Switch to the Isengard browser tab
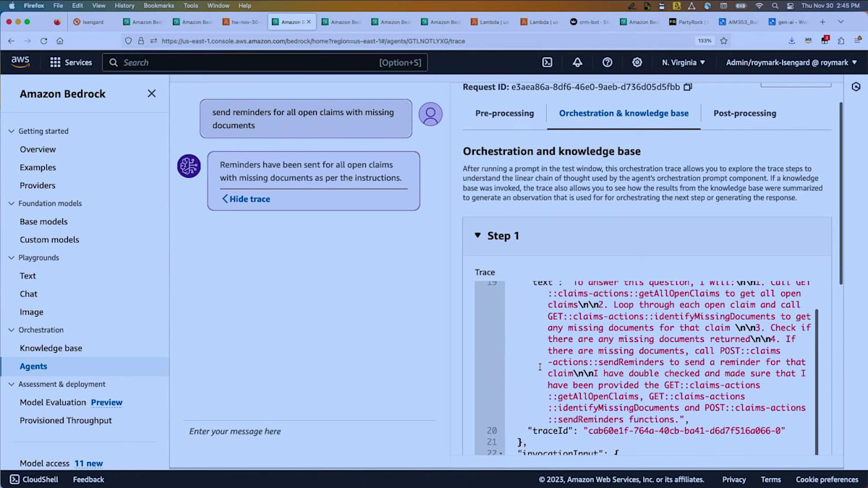 (93, 22)
